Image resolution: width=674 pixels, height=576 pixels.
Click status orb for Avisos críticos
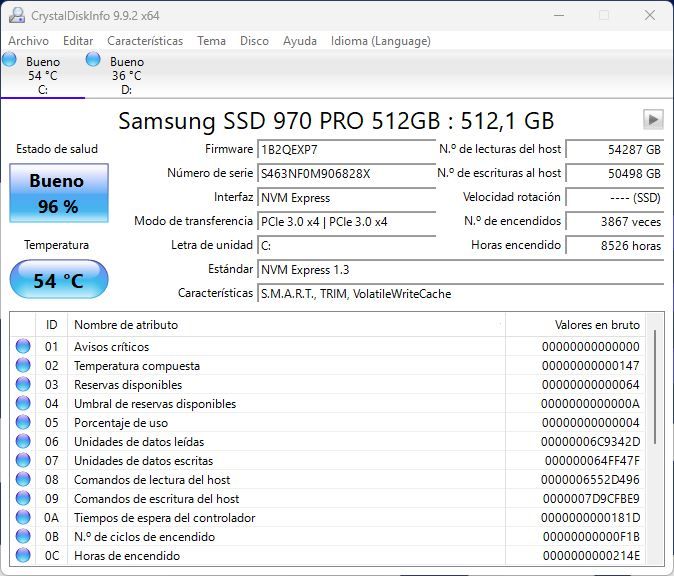pyautogui.click(x=23, y=346)
